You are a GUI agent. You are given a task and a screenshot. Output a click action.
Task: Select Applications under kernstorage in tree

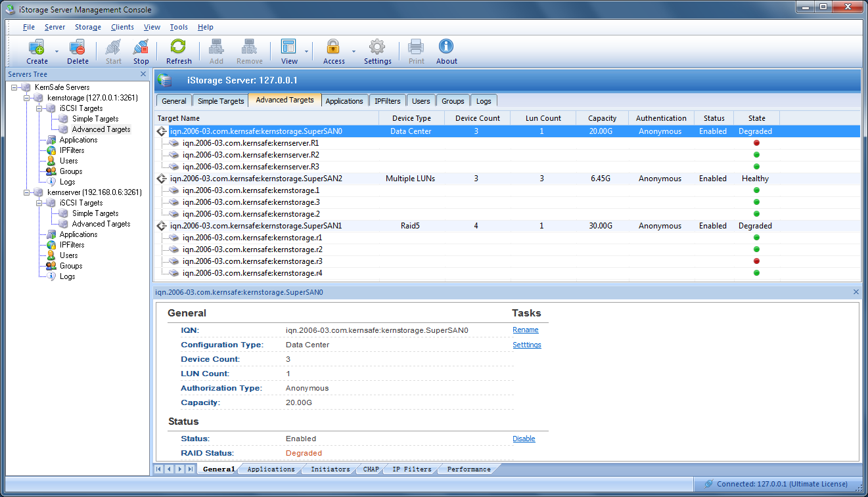click(78, 140)
